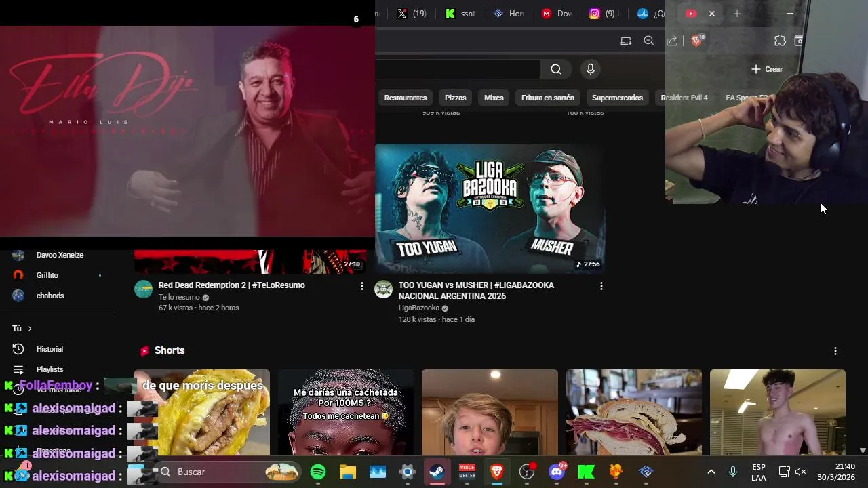This screenshot has width=868, height=488.
Task: Start voice search with the microphone icon
Action: click(591, 69)
